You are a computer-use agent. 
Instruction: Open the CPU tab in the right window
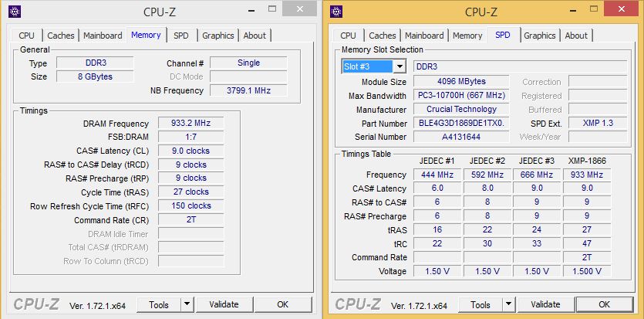348,36
